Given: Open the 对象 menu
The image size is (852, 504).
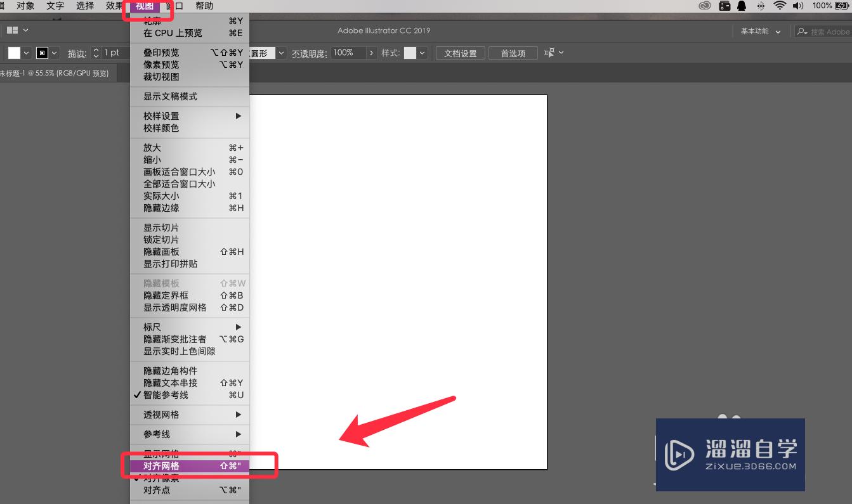Looking at the screenshot, I should click(x=25, y=6).
